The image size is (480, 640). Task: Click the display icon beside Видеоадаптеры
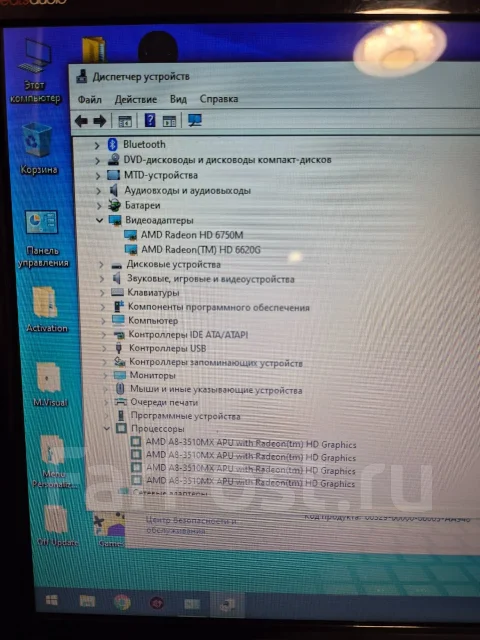point(116,220)
